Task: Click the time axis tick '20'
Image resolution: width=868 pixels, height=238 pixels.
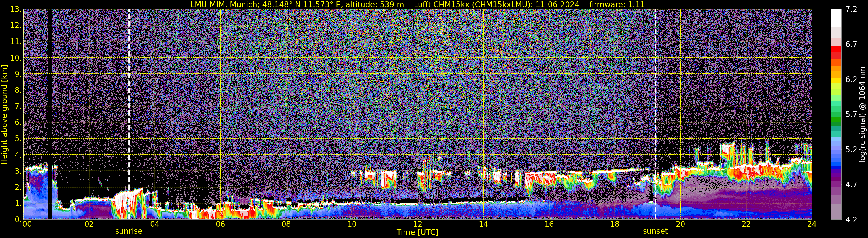Action: (680, 224)
